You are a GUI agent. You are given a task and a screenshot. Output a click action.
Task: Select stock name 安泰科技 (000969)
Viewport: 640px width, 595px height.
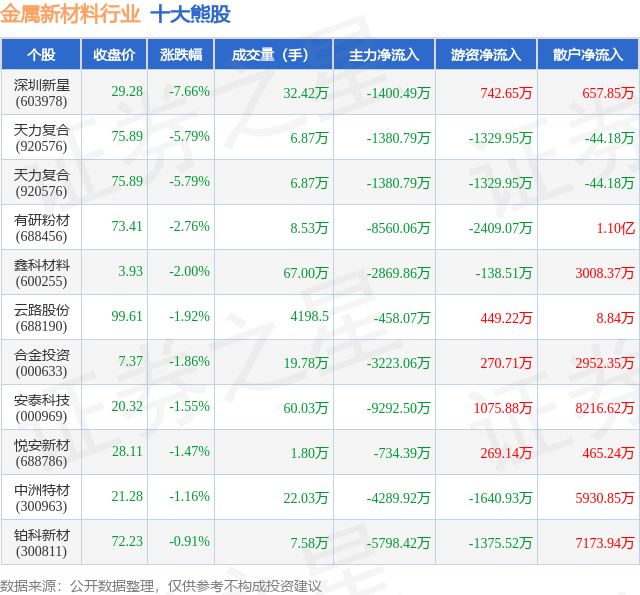[41, 408]
